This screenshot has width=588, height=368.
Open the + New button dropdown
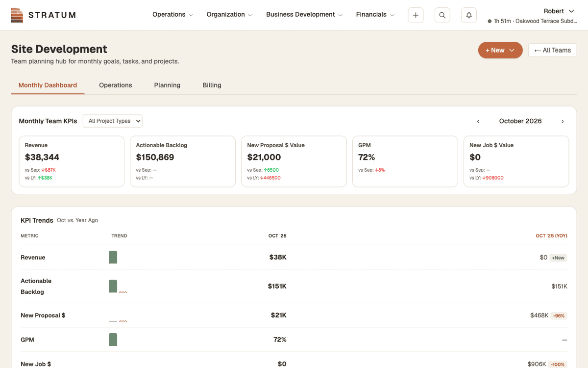coord(500,50)
